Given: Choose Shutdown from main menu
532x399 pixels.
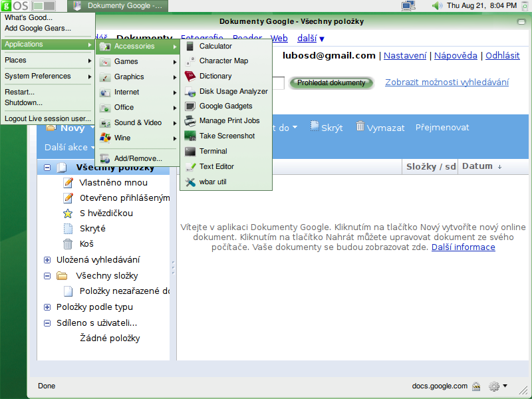Looking at the screenshot, I should pyautogui.click(x=47, y=102).
